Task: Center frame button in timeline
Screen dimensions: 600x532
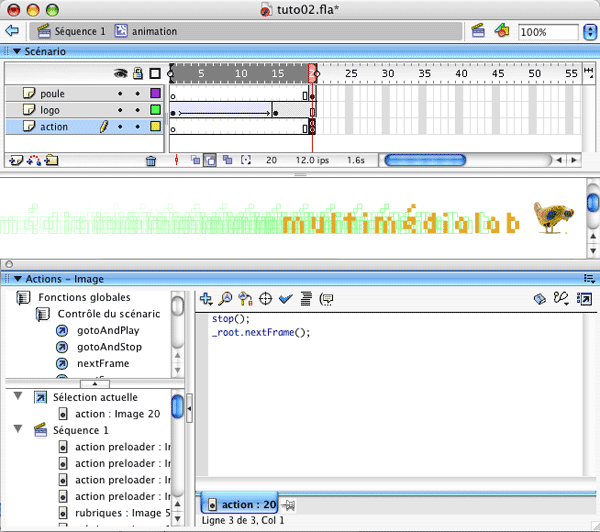Action: [176, 160]
